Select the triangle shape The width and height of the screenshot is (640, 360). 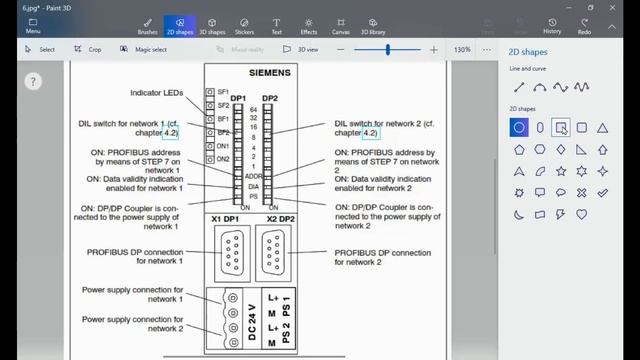click(602, 128)
